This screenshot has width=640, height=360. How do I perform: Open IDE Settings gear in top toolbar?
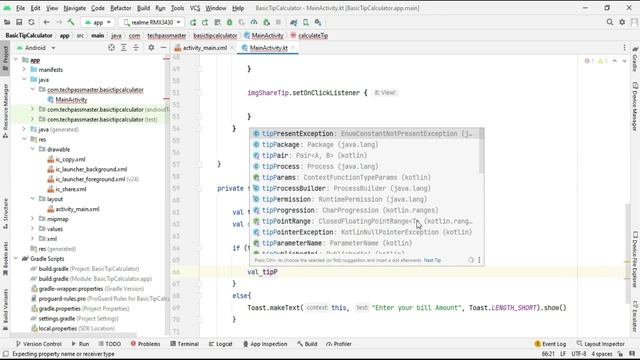click(x=622, y=22)
